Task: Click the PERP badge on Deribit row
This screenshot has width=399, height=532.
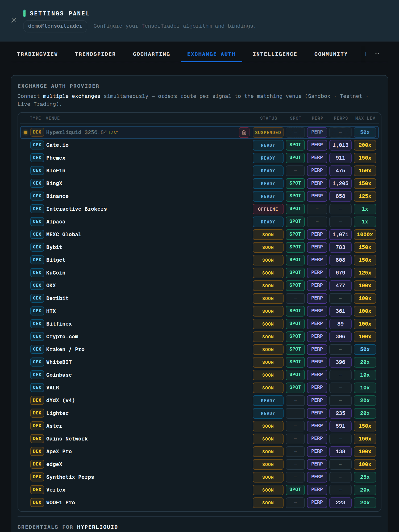Action: [317, 298]
